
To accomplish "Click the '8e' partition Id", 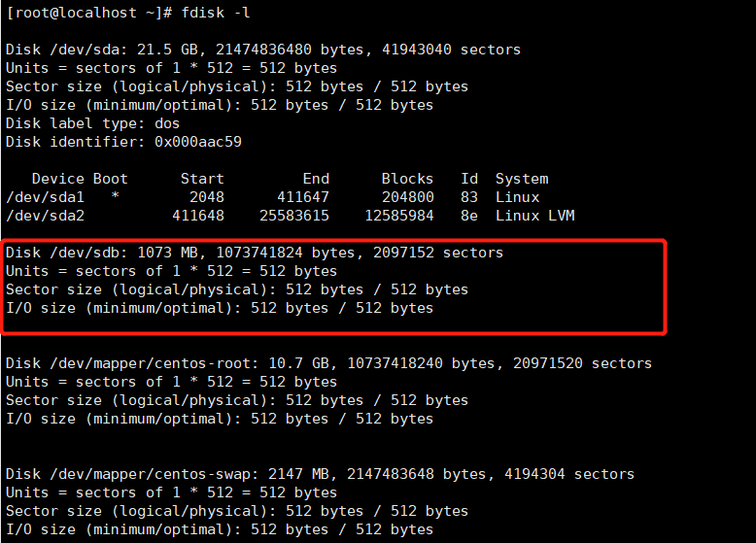I will coord(469,216).
